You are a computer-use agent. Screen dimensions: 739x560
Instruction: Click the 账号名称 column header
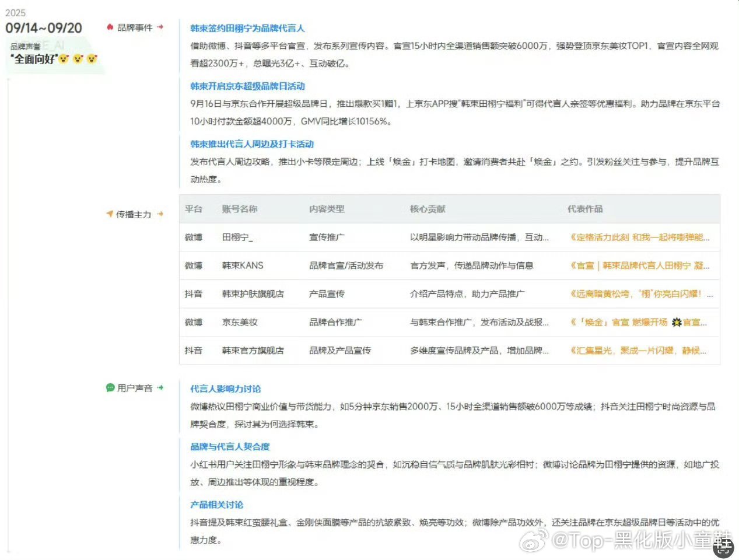(x=240, y=209)
